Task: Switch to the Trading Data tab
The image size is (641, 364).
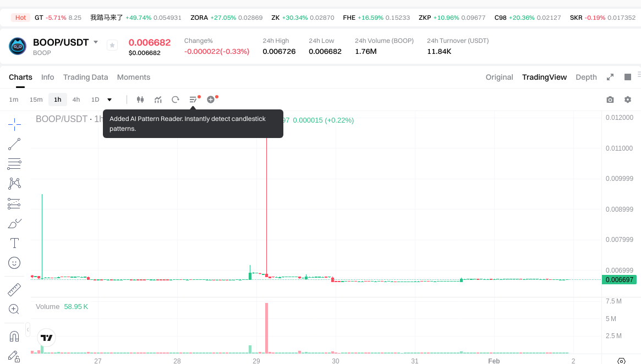Action: pyautogui.click(x=85, y=77)
